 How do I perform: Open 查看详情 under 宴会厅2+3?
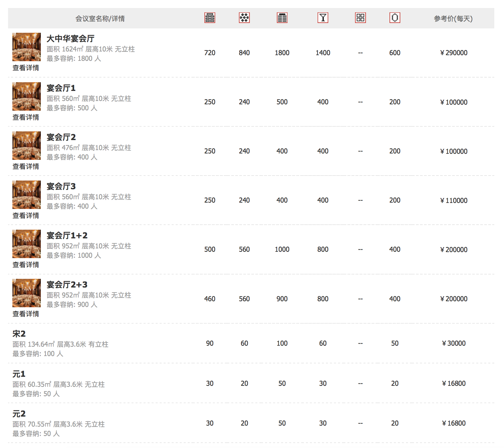click(26, 314)
